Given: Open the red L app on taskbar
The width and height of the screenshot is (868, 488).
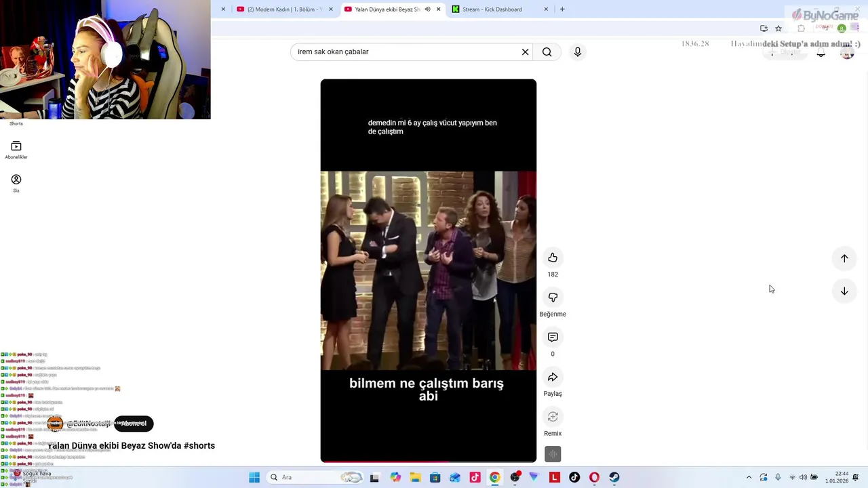Looking at the screenshot, I should pyautogui.click(x=555, y=477).
